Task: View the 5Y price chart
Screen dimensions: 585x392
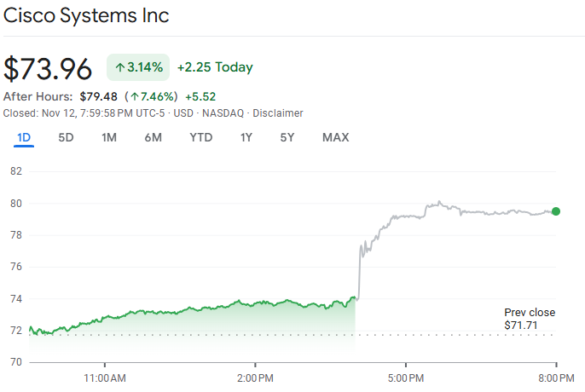Action: pos(288,138)
